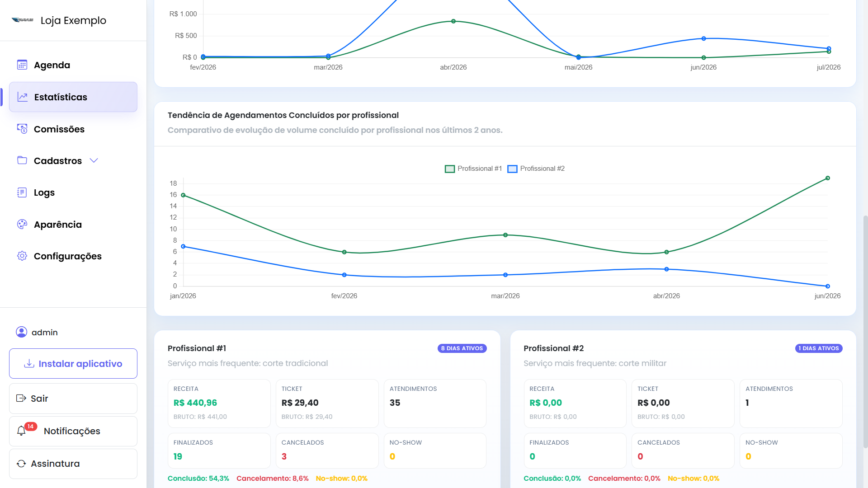This screenshot has height=488, width=868.
Task: Go to Comissões section
Action: click(x=73, y=129)
